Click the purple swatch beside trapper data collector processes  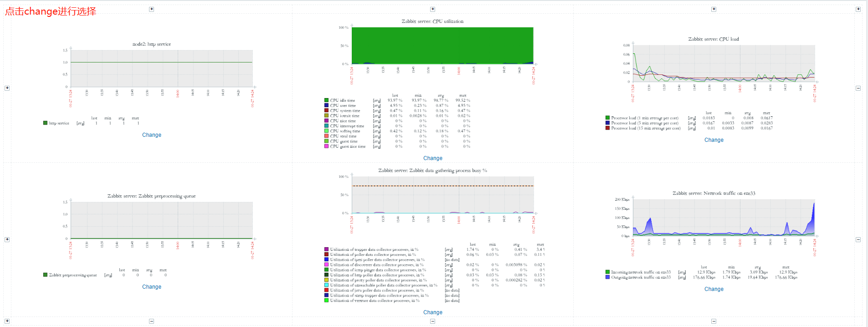tap(326, 249)
